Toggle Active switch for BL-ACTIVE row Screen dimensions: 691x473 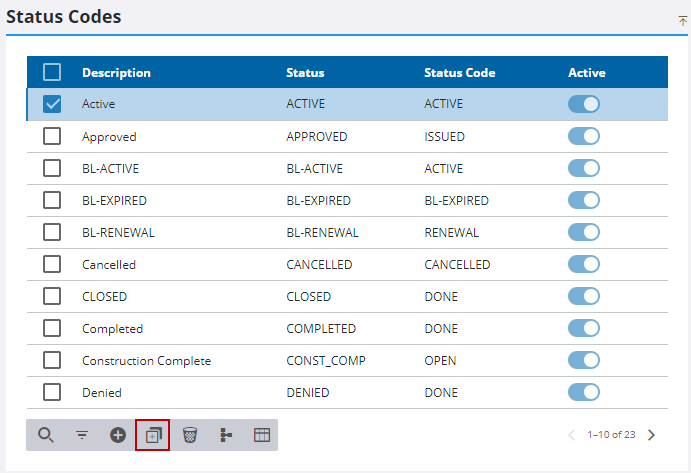pyautogui.click(x=584, y=168)
